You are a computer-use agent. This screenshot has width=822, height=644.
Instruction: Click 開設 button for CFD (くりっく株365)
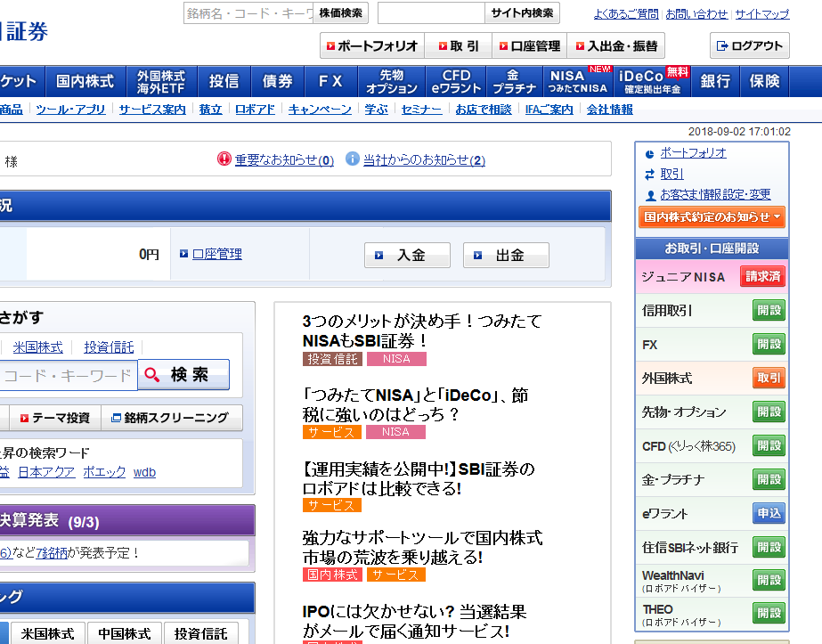coord(769,445)
